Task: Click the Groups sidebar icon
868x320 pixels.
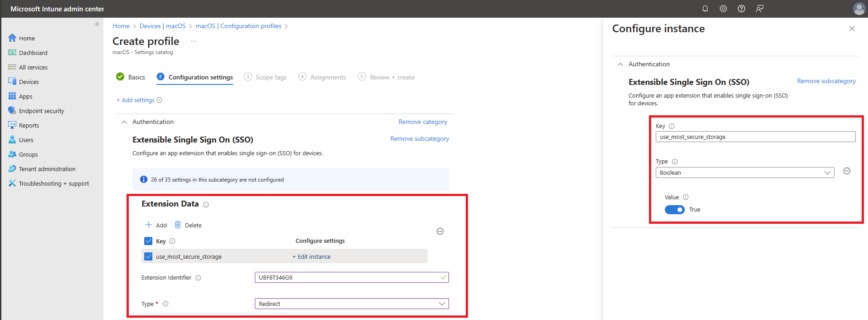Action: pos(12,154)
